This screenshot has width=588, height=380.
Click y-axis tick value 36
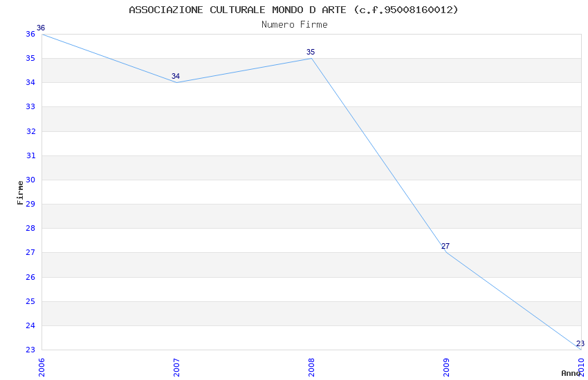pos(30,34)
